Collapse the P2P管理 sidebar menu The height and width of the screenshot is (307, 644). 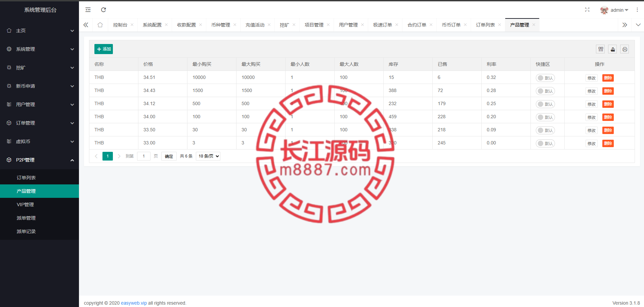coord(39,160)
